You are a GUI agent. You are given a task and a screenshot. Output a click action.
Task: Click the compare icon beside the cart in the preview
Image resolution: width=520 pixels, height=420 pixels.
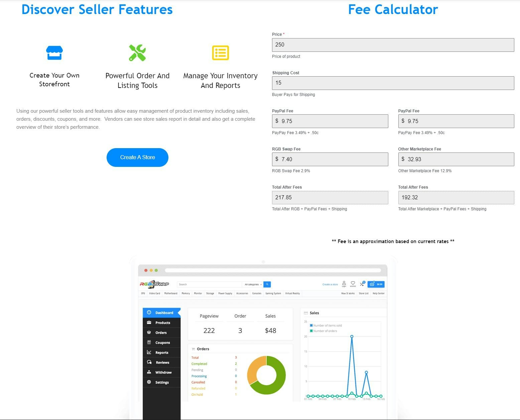pyautogui.click(x=362, y=284)
